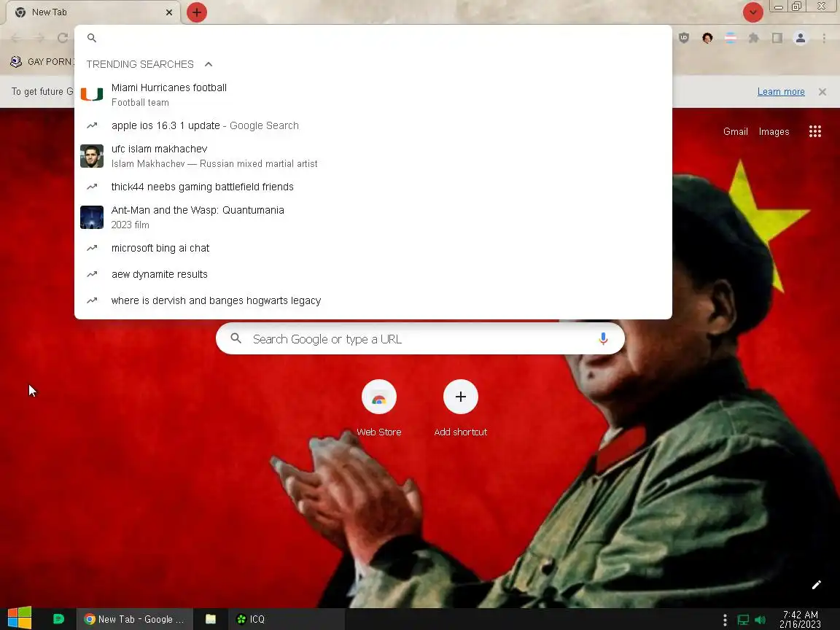
Task: Pick Ant-Man and the Wasp: Quantumania suggestion
Action: point(373,217)
